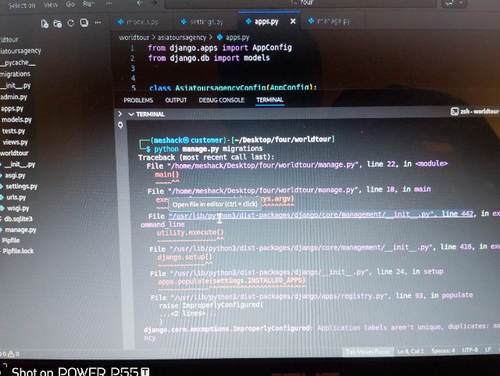Viewport: 500px width, 376px height.
Task: Open Pipfile in explorer
Action: click(x=11, y=240)
